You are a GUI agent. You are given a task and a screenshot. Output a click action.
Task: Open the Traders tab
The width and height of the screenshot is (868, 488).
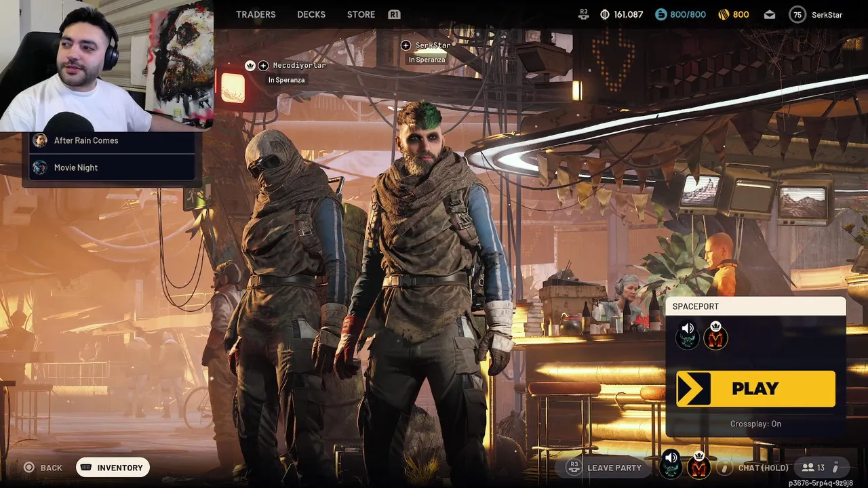[x=256, y=14]
